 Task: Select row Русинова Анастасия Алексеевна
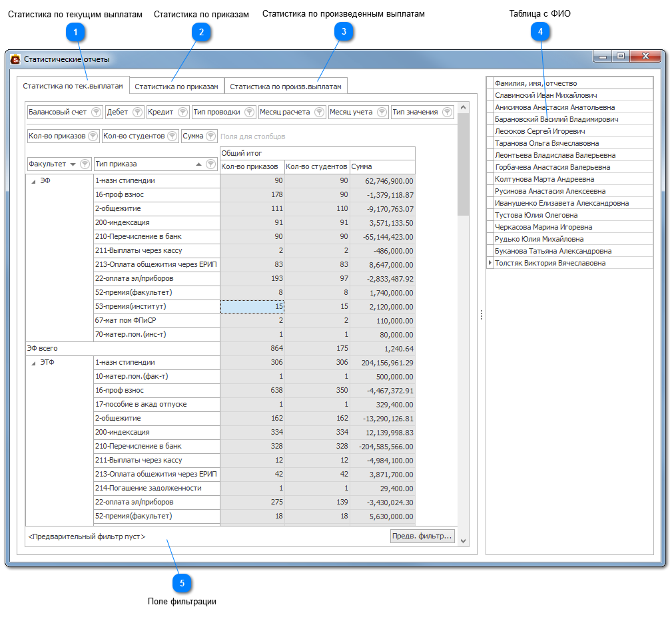click(x=573, y=191)
